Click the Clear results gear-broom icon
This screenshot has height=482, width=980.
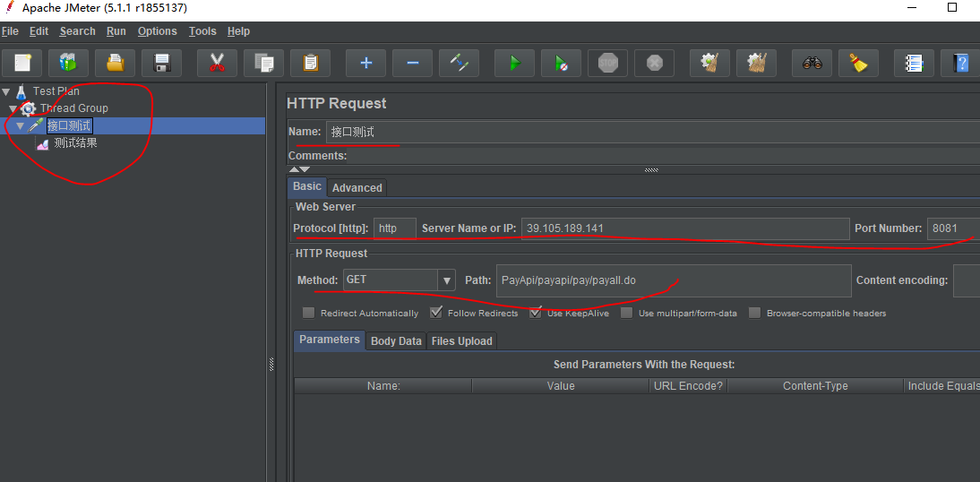click(x=709, y=63)
